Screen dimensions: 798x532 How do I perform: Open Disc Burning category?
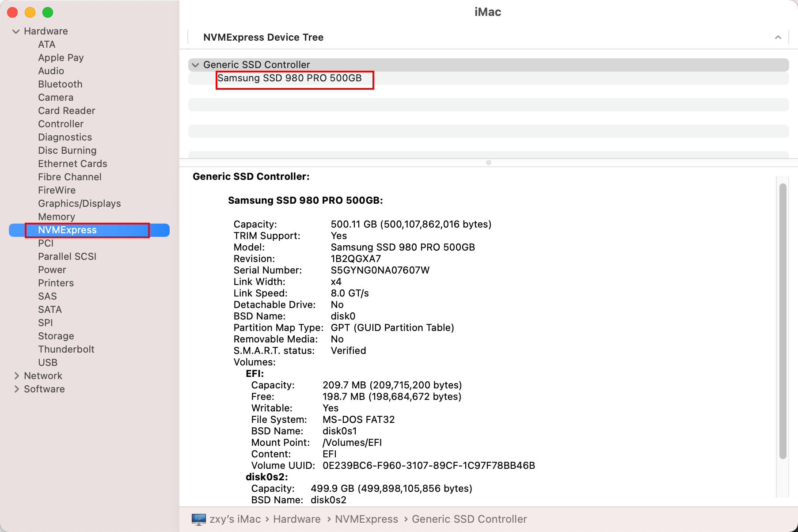pos(67,150)
